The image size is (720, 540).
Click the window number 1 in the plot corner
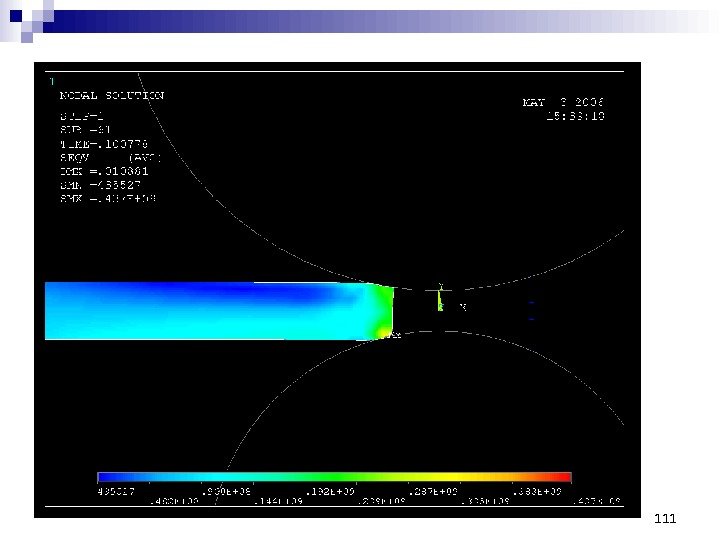tap(52, 81)
